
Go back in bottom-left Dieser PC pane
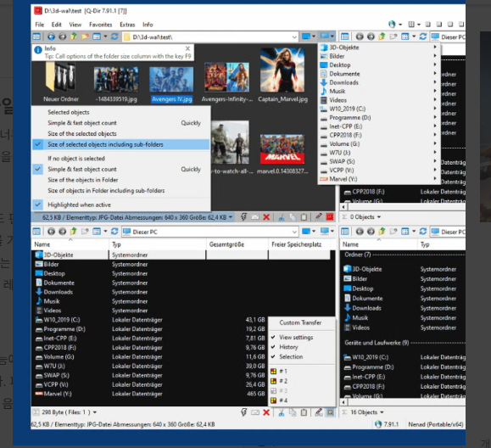51,232
